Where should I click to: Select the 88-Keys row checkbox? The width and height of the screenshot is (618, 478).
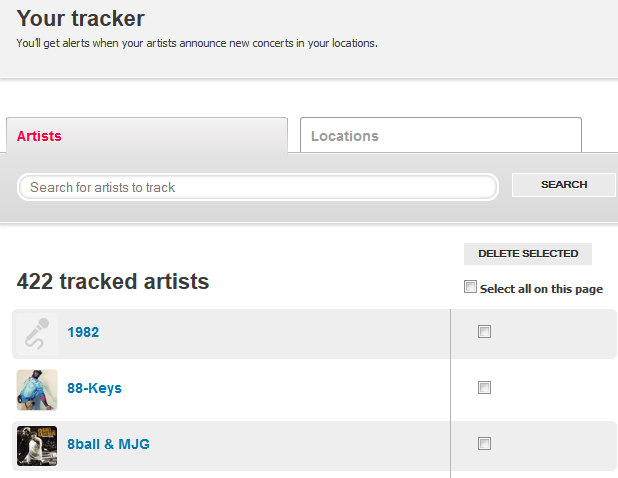tap(484, 388)
